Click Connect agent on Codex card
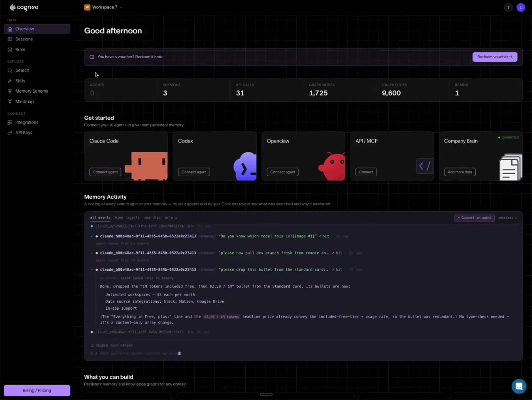The width and height of the screenshot is (532, 400). pyautogui.click(x=194, y=172)
